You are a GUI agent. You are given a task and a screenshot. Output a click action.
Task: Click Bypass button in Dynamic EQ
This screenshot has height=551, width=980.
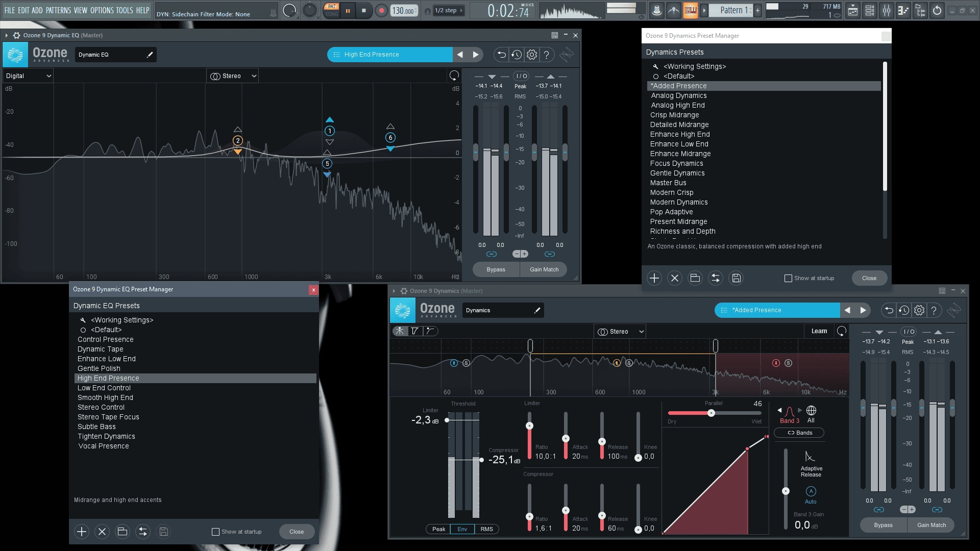[x=496, y=269]
